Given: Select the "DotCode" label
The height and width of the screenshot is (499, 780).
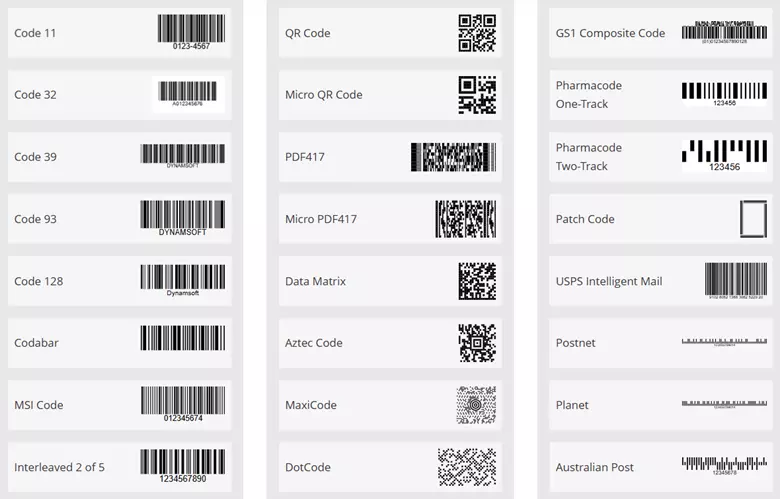Looking at the screenshot, I should [308, 467].
